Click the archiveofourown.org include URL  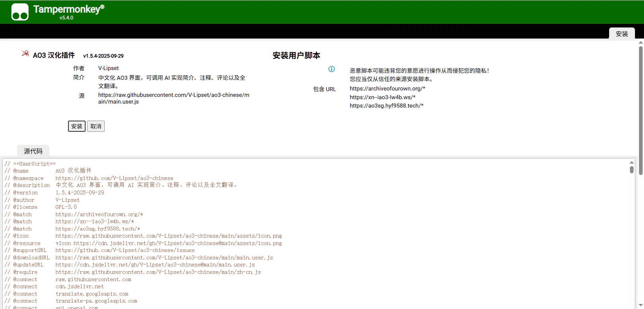[x=387, y=88]
